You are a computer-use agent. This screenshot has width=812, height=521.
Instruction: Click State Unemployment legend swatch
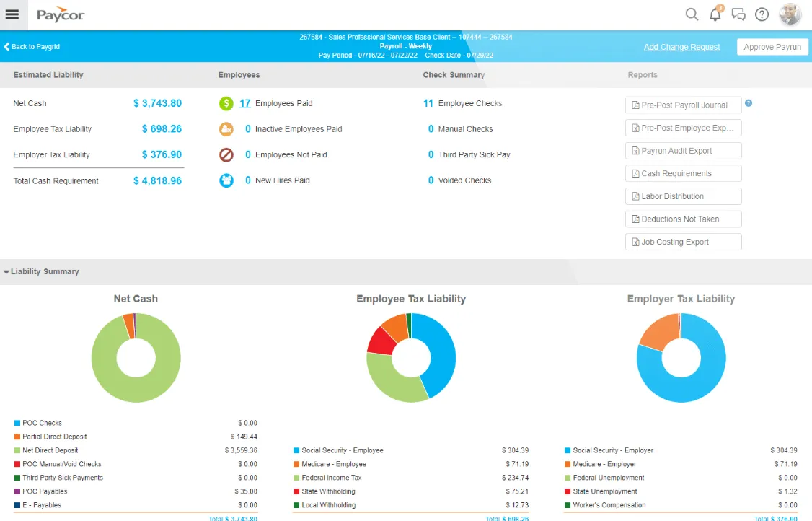(x=568, y=491)
